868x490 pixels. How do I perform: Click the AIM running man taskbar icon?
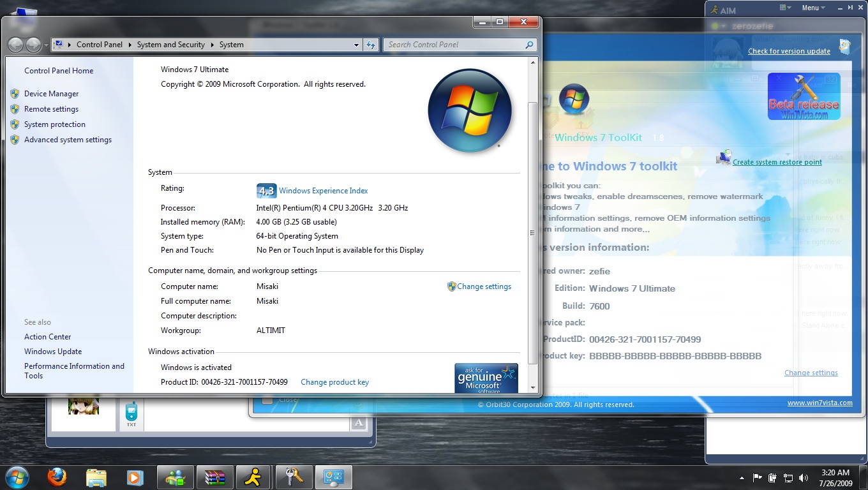(x=253, y=477)
